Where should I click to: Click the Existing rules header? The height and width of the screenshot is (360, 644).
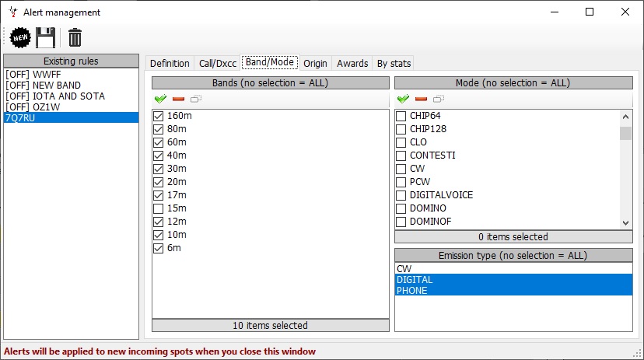(71, 61)
